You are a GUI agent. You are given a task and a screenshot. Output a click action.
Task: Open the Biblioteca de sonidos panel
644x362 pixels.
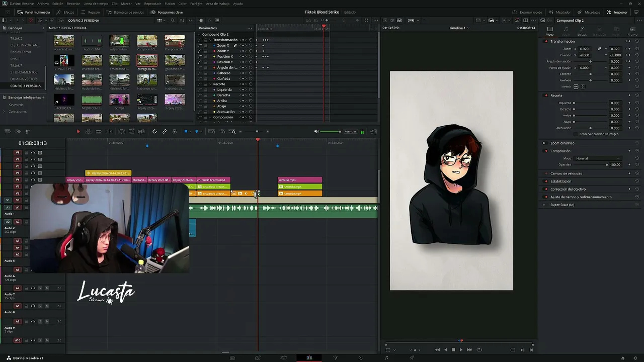click(x=125, y=12)
